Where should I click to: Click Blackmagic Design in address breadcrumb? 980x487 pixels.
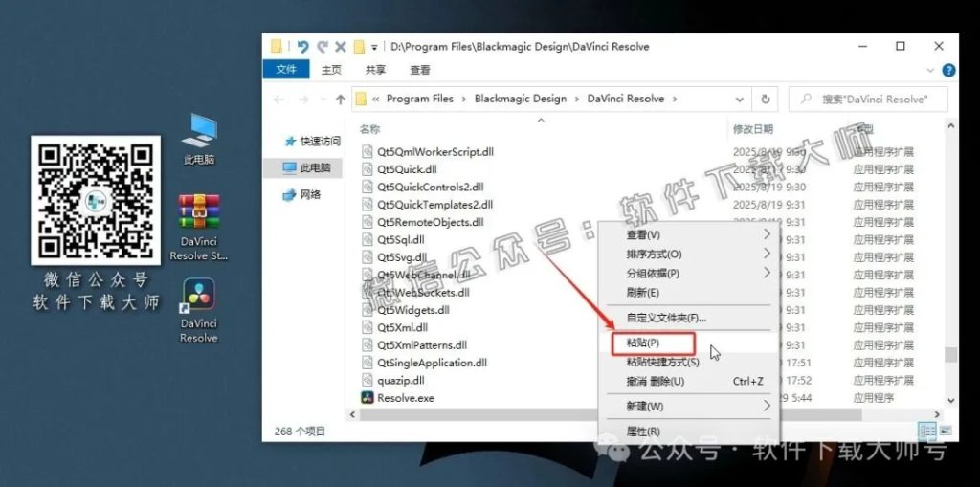coord(521,99)
